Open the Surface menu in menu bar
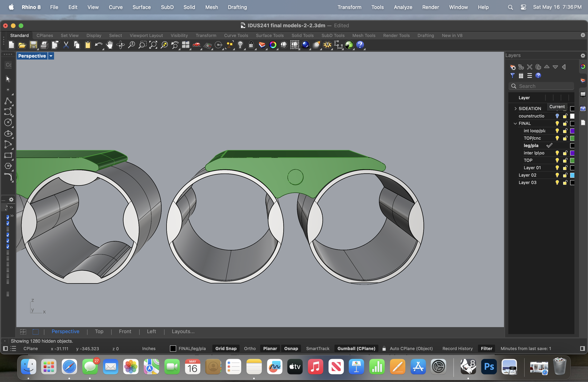The image size is (588, 382). point(142,7)
